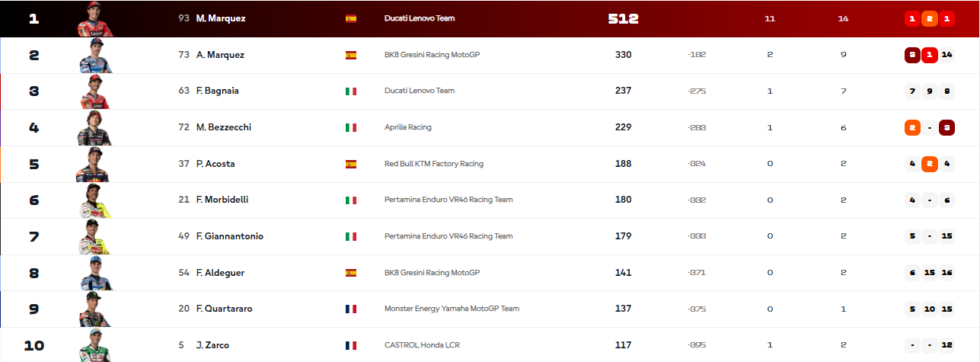Click the orange result badge in P. Acosta row

[x=930, y=164]
